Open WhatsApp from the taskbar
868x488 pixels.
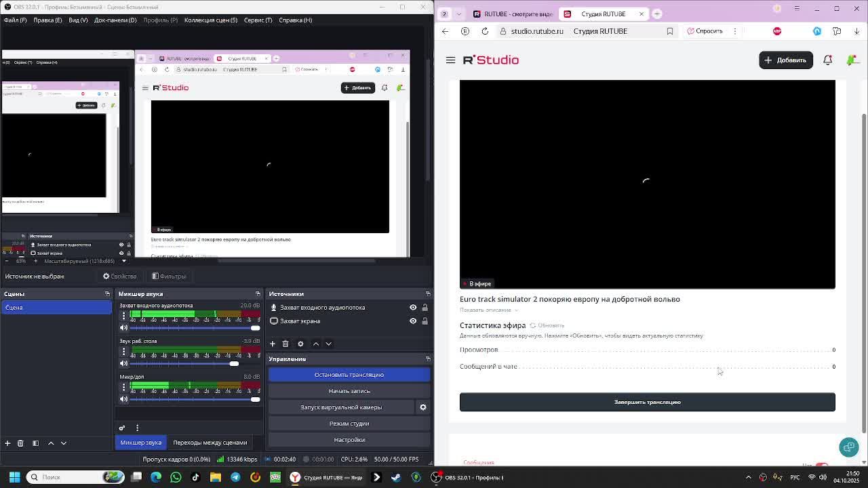[176, 477]
